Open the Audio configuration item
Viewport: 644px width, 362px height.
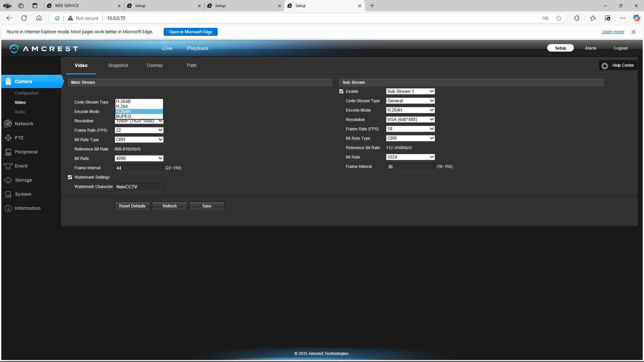click(20, 112)
